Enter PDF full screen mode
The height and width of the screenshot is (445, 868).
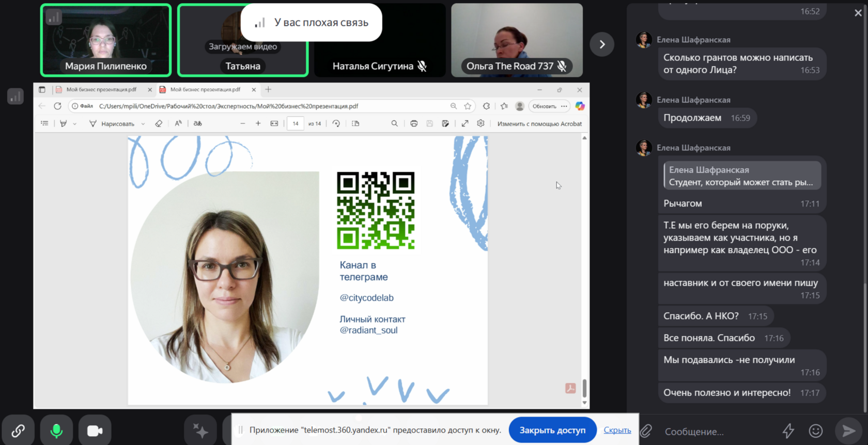click(x=465, y=123)
